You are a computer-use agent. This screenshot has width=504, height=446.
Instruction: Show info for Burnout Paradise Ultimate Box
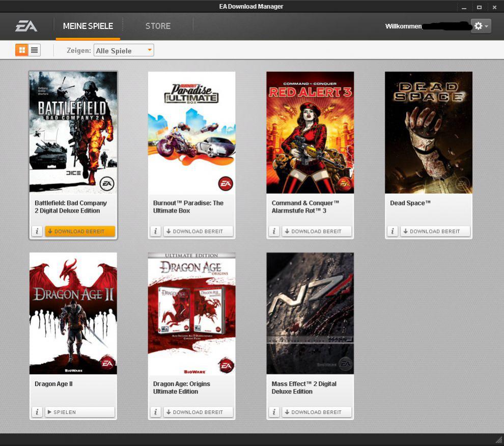[x=156, y=231]
